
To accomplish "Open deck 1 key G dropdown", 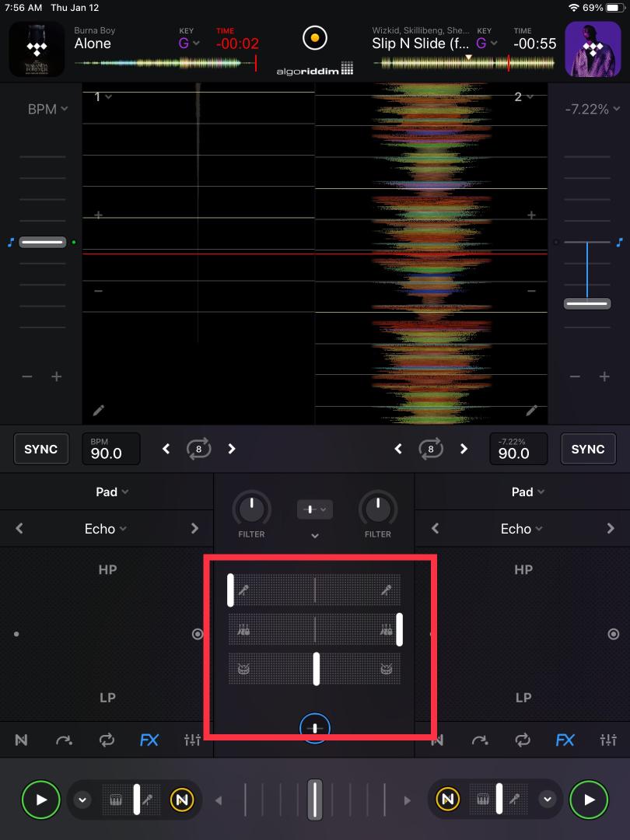I will 189,43.
